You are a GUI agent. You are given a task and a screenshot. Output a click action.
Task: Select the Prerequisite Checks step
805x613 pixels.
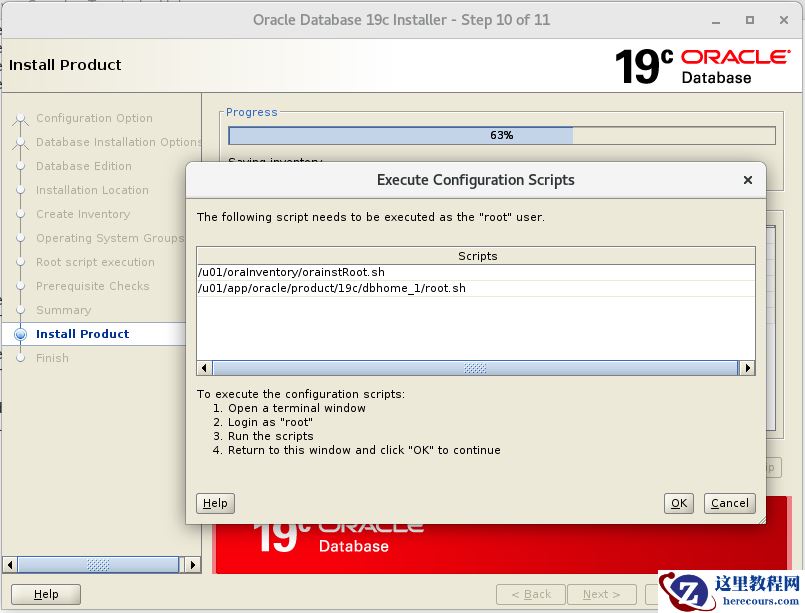point(92,286)
